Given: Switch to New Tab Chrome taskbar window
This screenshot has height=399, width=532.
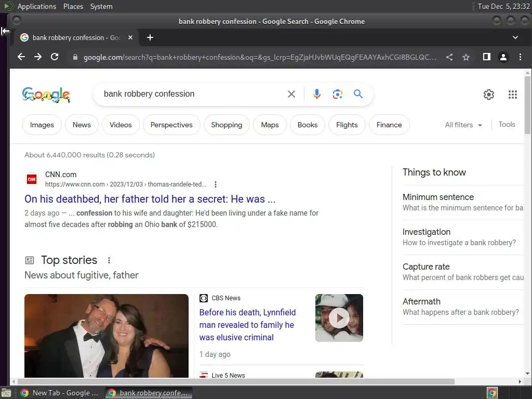Looking at the screenshot, I should point(60,393).
